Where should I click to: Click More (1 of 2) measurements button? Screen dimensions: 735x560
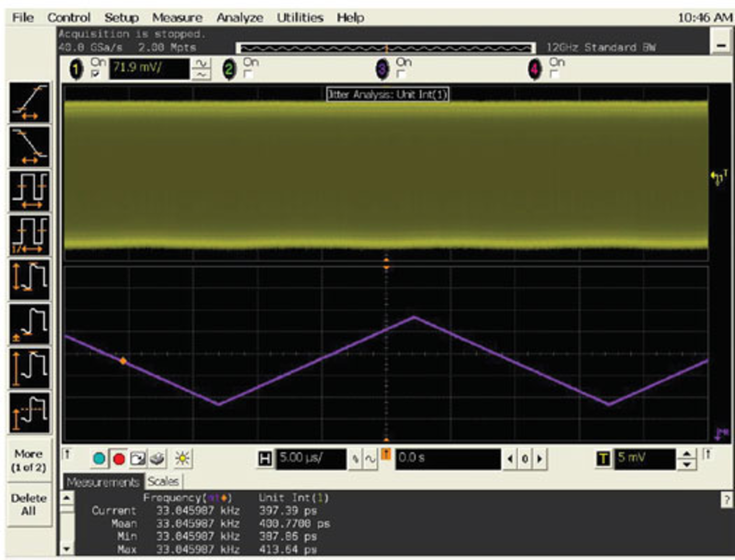coord(29,461)
